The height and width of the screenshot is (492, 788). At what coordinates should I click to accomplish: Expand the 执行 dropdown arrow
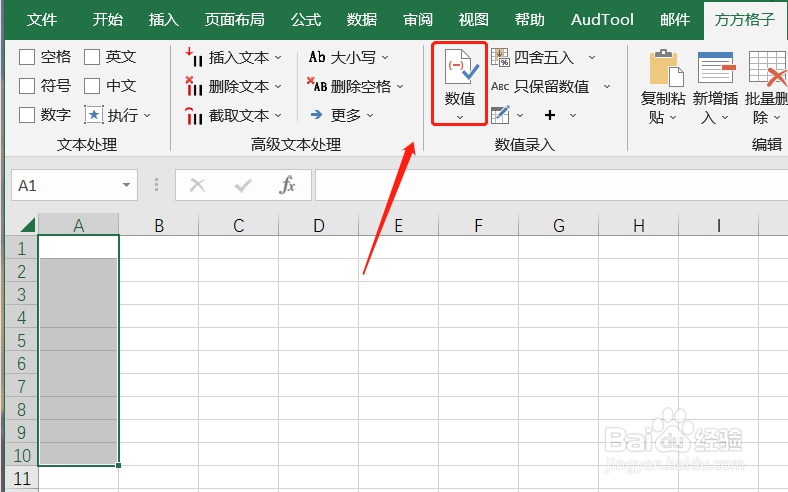[x=147, y=116]
